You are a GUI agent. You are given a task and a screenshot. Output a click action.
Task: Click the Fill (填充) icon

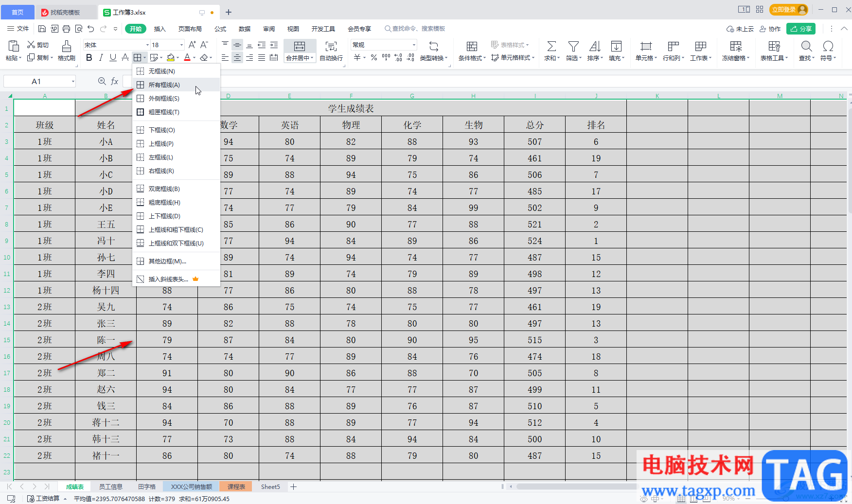click(x=616, y=46)
